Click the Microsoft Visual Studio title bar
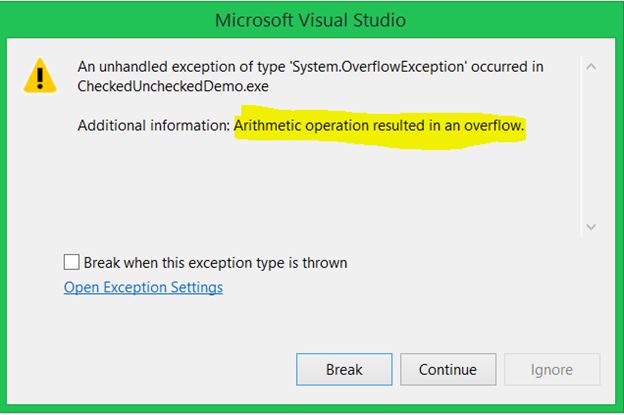Image resolution: width=624 pixels, height=415 pixels. 312,20
